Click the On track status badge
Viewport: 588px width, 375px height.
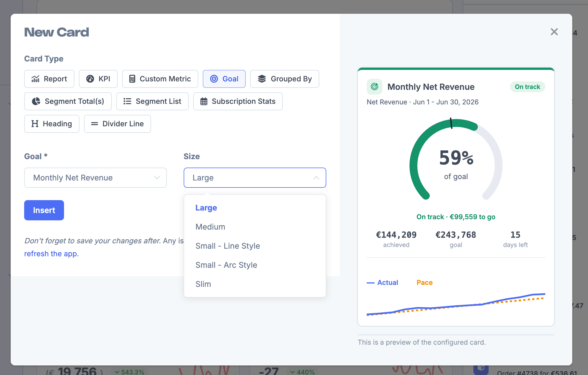click(527, 87)
